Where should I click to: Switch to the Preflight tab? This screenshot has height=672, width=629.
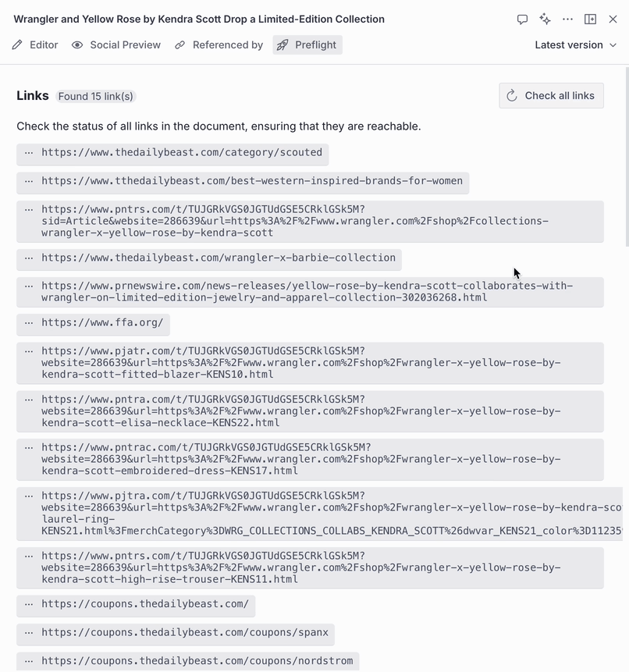tap(307, 45)
